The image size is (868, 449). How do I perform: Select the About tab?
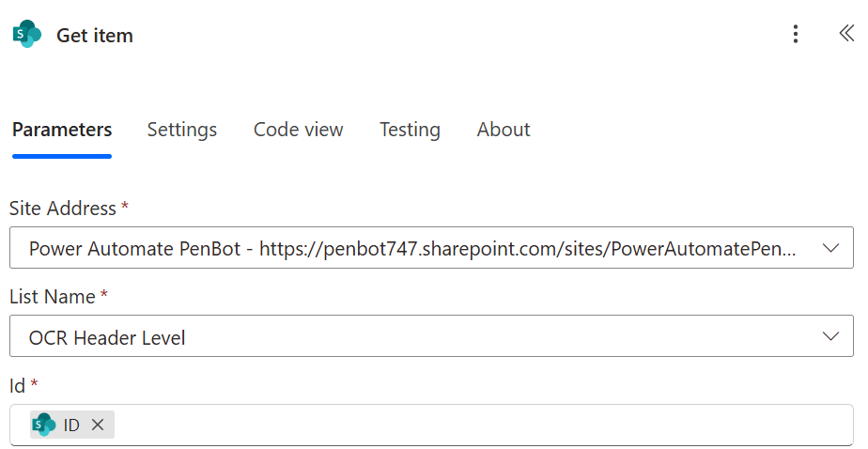(504, 130)
